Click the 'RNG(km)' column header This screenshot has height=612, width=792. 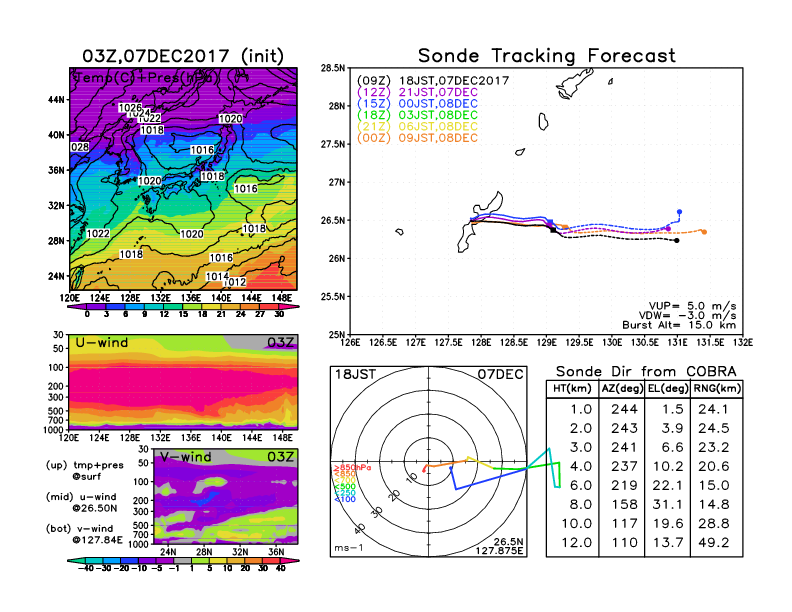point(717,389)
